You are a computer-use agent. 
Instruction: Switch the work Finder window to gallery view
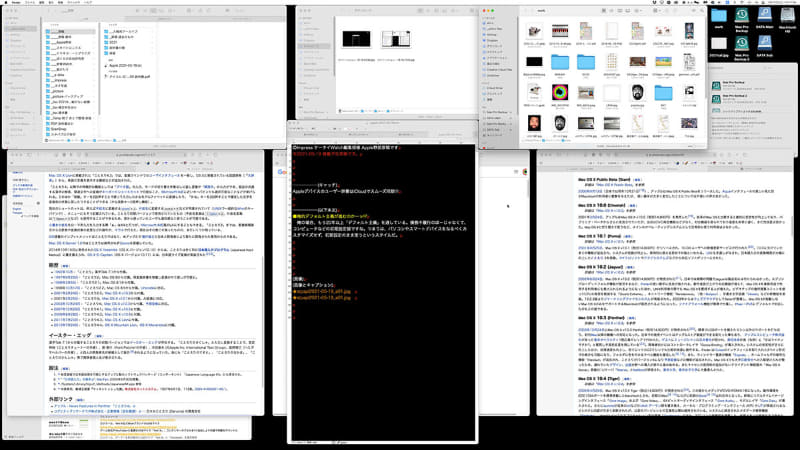(628, 11)
